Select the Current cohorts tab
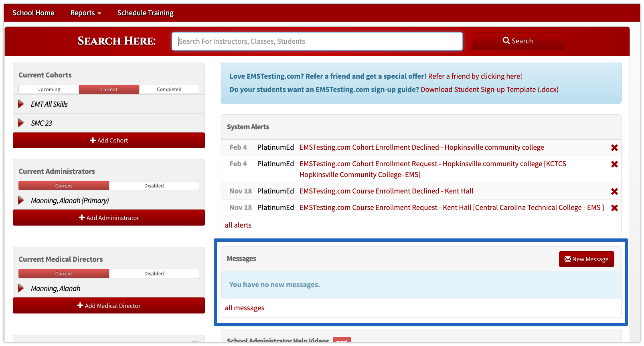 pos(109,90)
